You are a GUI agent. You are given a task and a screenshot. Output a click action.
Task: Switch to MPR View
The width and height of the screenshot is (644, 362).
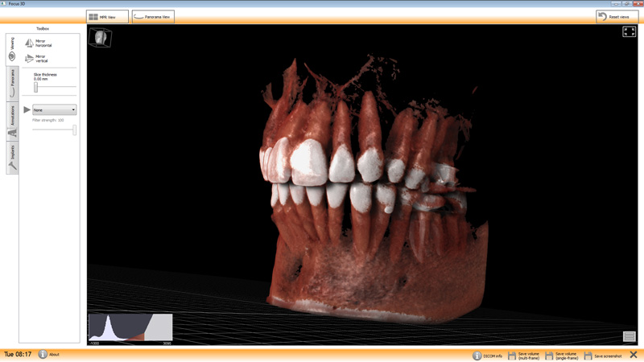107,17
